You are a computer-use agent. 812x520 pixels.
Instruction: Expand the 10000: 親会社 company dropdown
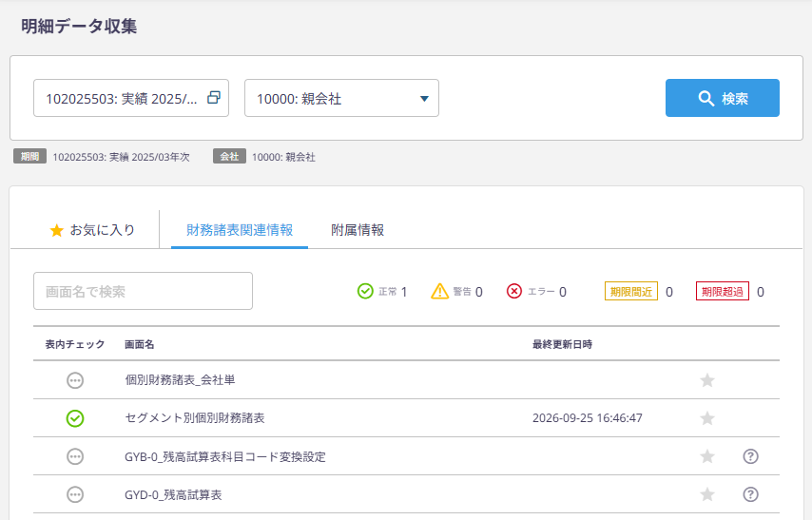pos(341,98)
